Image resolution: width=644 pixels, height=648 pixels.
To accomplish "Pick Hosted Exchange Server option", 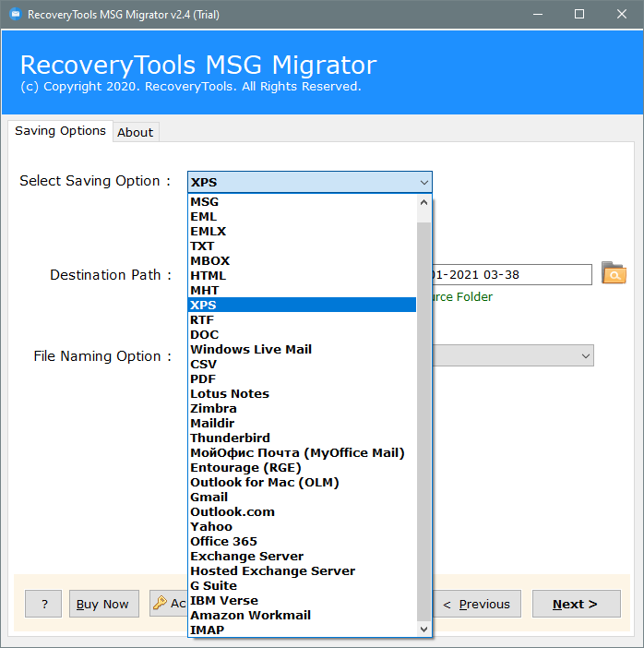I will pyautogui.click(x=302, y=571).
